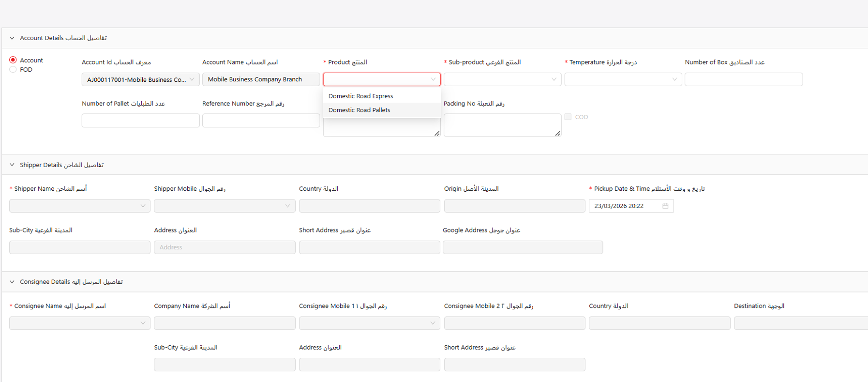Screen dimensions: 868x382
Task: Open the pickup date calendar icon
Action: point(665,206)
